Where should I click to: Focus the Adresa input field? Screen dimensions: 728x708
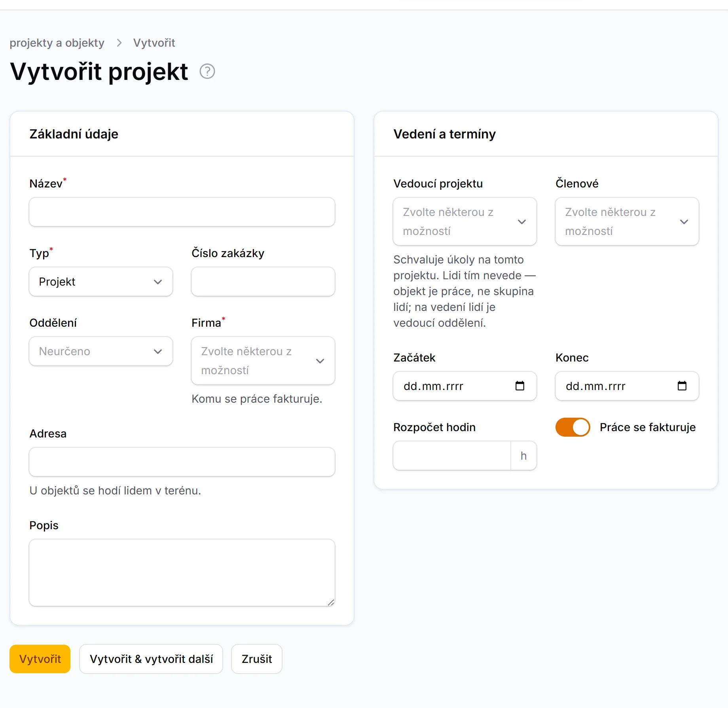coord(182,462)
